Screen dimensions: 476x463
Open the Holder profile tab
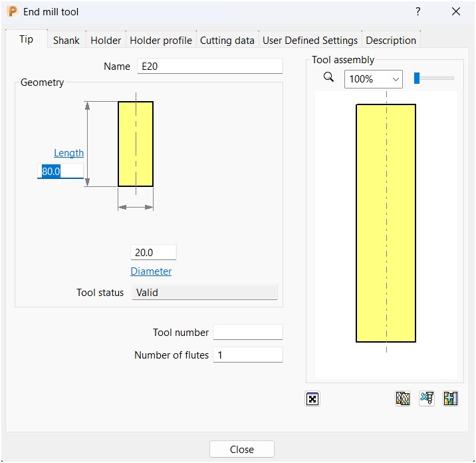[x=161, y=40]
